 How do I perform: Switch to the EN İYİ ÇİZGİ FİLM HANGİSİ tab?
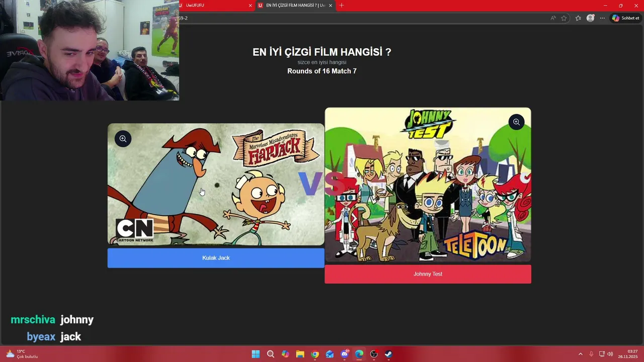[294, 6]
